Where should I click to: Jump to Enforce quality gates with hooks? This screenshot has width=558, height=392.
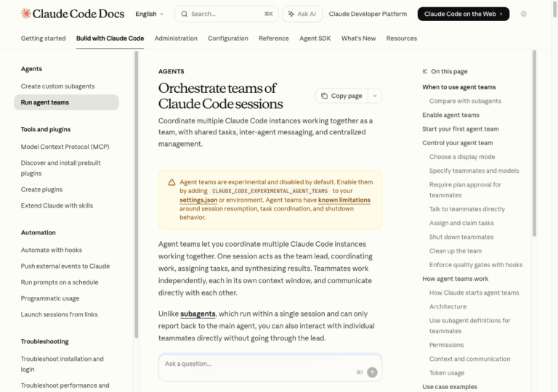tap(476, 265)
